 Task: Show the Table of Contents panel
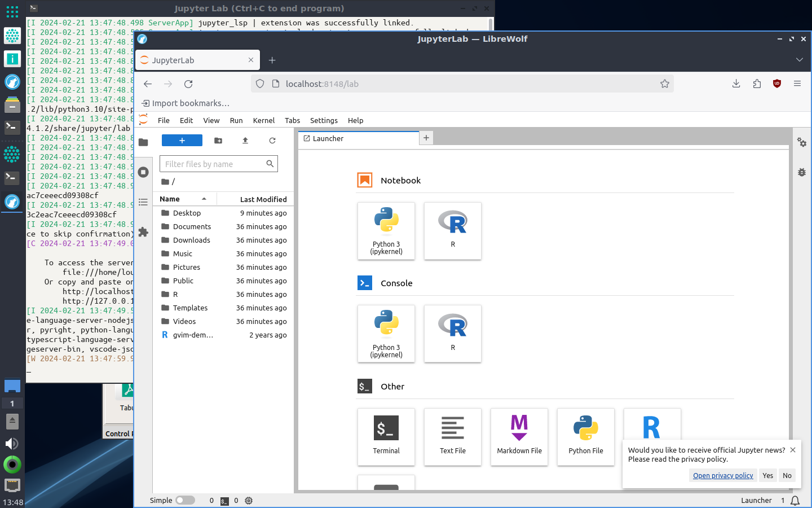pos(143,202)
